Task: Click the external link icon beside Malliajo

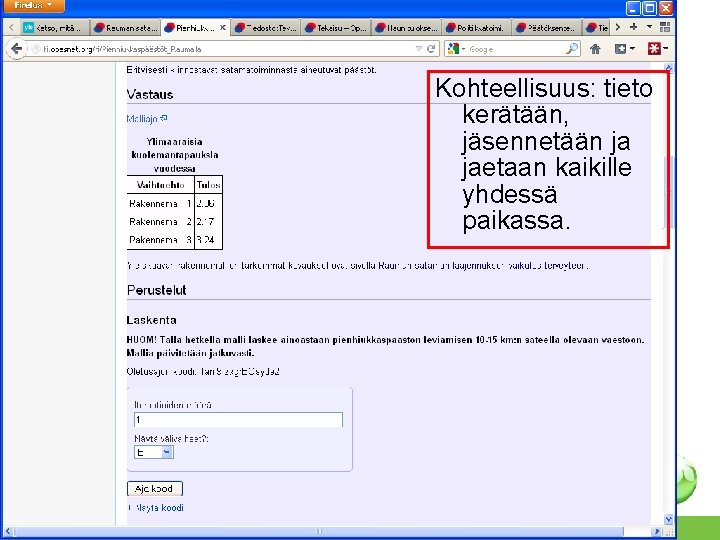Action: (x=164, y=118)
